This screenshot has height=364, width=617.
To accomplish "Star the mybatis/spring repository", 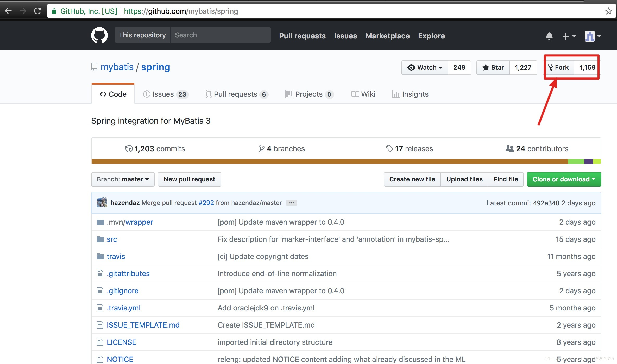I will pyautogui.click(x=493, y=68).
